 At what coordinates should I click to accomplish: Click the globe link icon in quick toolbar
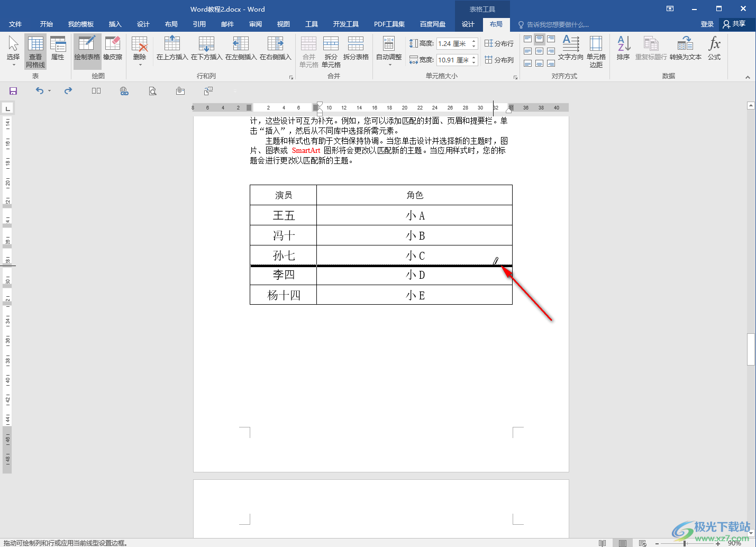pos(124,91)
